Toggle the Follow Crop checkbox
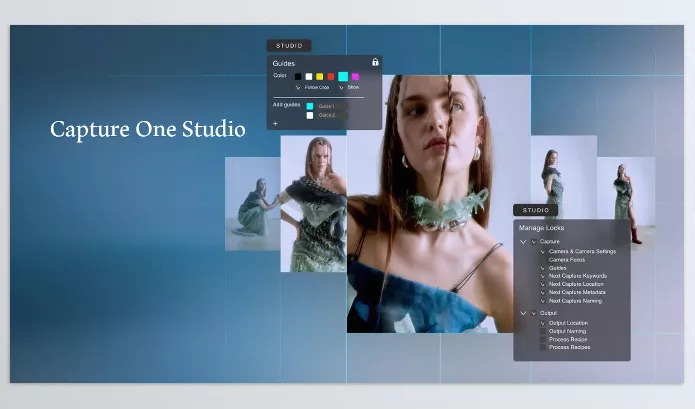Viewport: 695px width, 409px height. 298,88
